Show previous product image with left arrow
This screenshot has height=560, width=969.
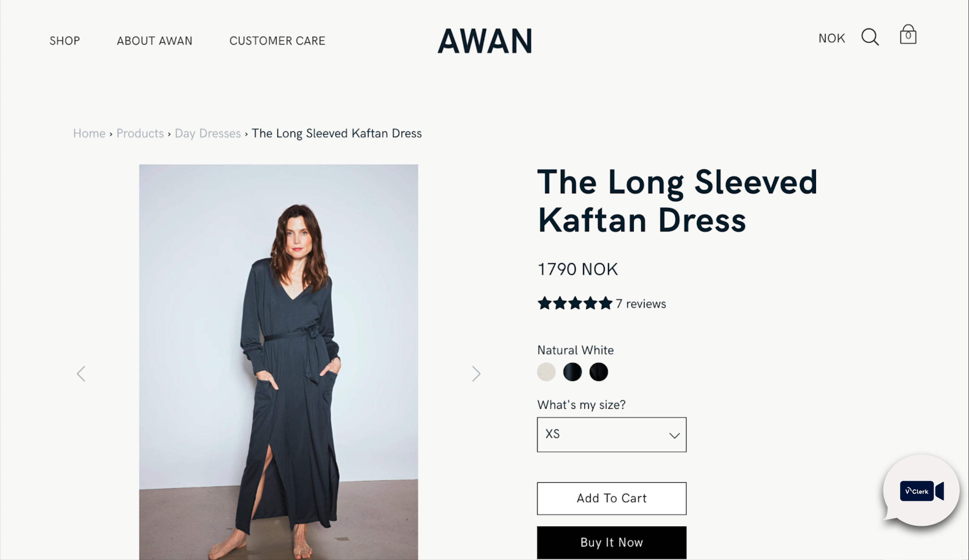click(x=81, y=374)
